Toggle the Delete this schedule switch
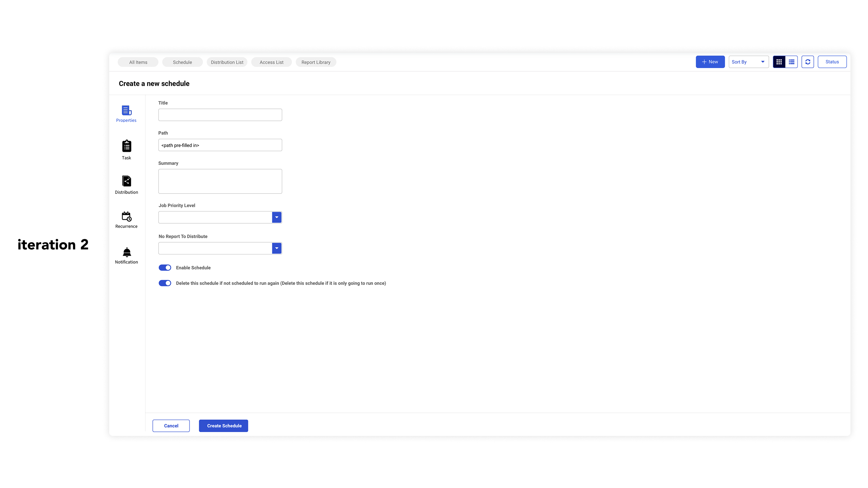Image resolution: width=868 pixels, height=488 pixels. (x=165, y=283)
